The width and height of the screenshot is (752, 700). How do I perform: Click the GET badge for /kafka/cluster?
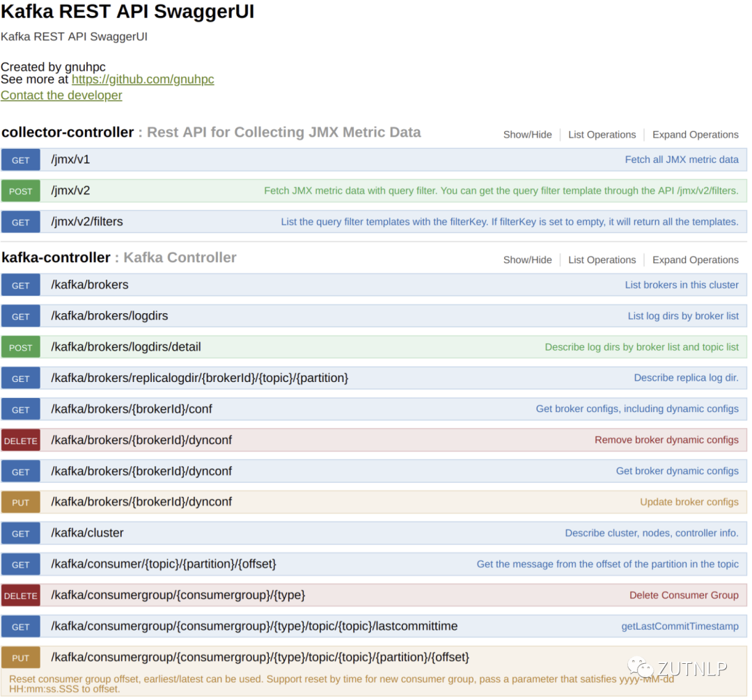[x=21, y=534]
